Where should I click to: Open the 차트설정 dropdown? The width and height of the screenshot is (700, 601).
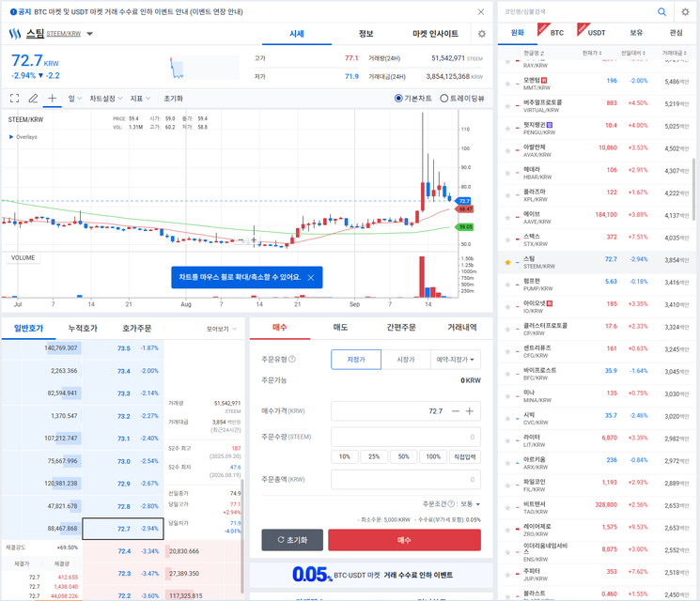pos(106,99)
